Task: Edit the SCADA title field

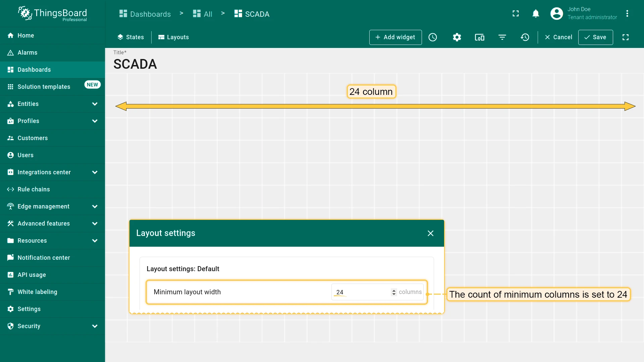Action: click(135, 64)
